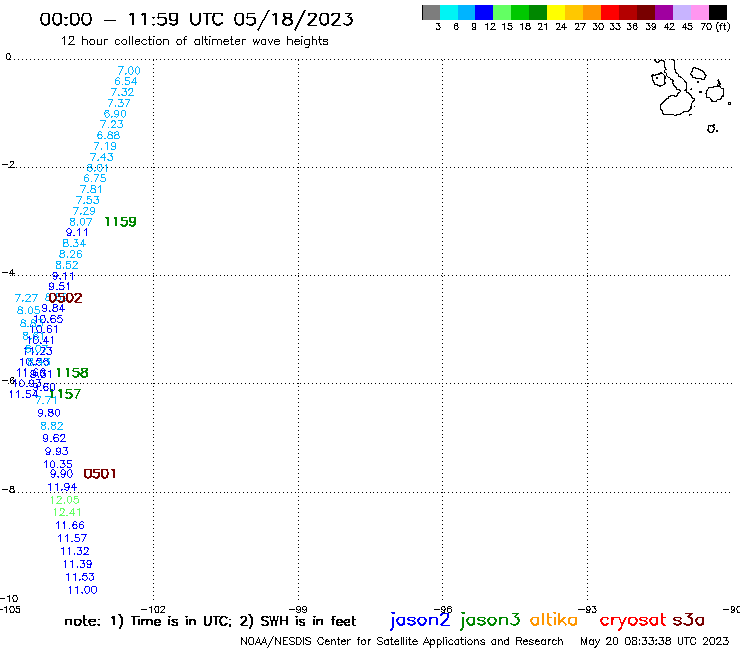The width and height of the screenshot is (740, 650).
Task: Click the 11.66 wave height value
Action: [70, 525]
